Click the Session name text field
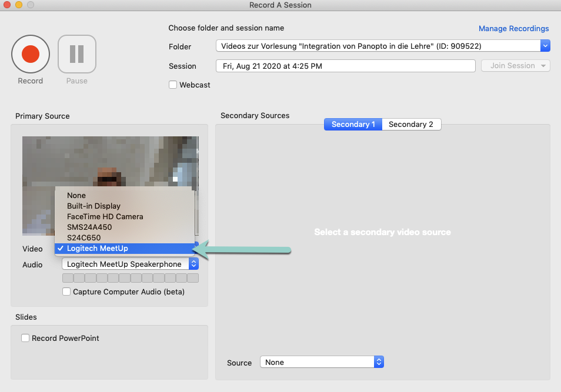Screen dimensions: 561x392 (345, 66)
